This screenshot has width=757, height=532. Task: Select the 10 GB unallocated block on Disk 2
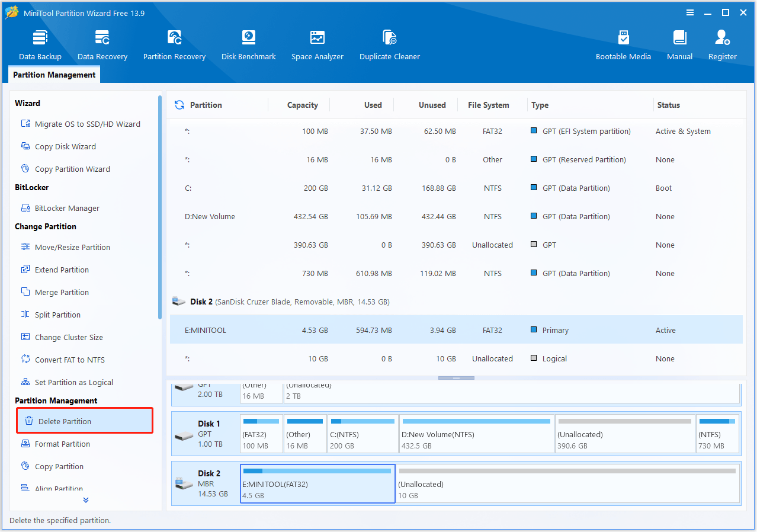point(567,484)
